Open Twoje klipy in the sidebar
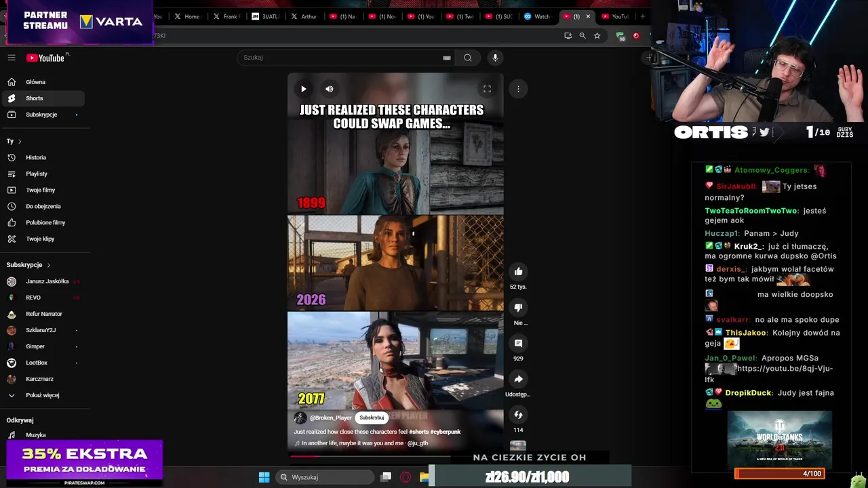Image resolution: width=868 pixels, height=488 pixels. click(x=42, y=239)
